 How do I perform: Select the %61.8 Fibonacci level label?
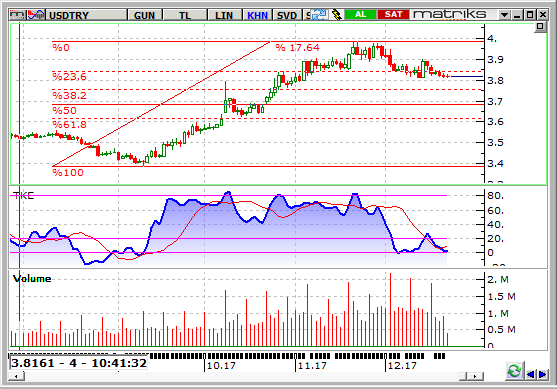69,125
